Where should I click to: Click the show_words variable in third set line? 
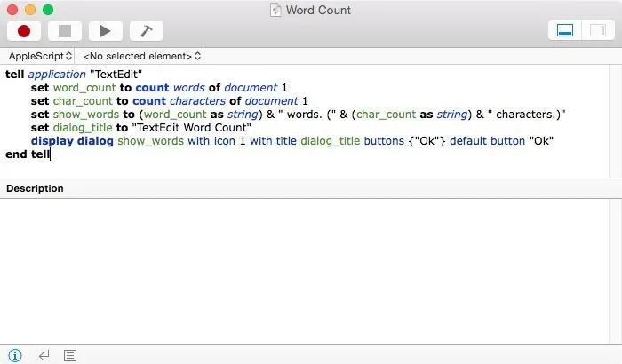point(86,115)
